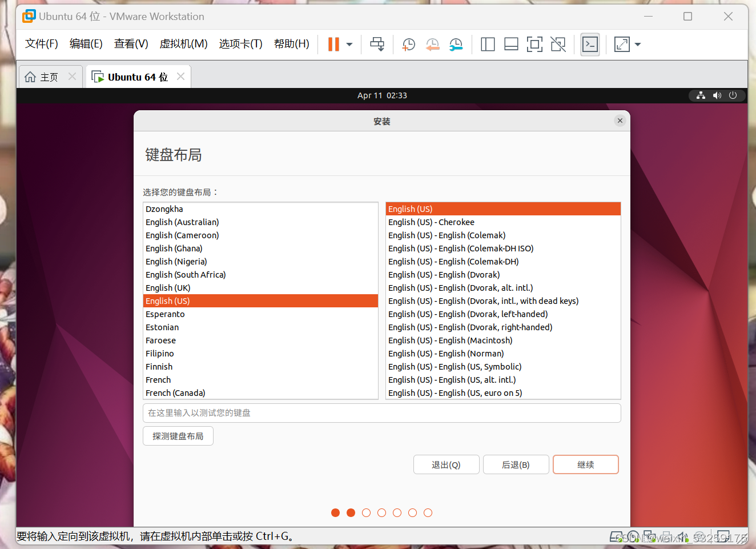Image resolution: width=756 pixels, height=549 pixels.
Task: Open the console view icon
Action: click(x=590, y=44)
